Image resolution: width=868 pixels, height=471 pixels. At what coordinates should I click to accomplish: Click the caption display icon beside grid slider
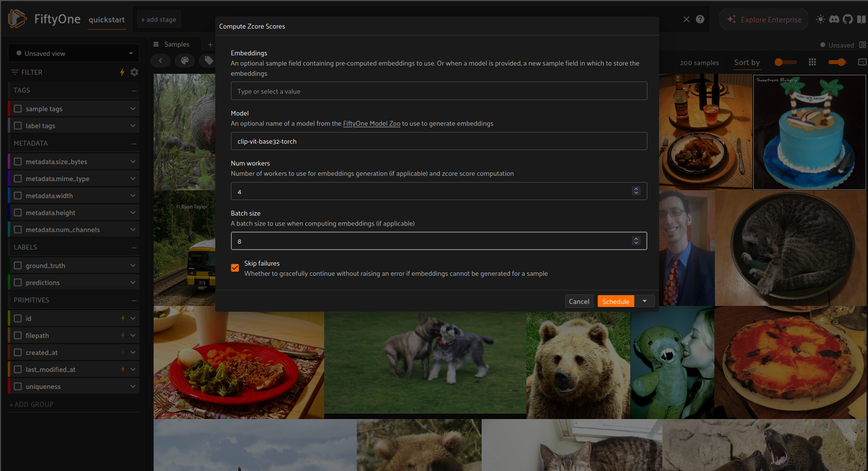point(862,62)
